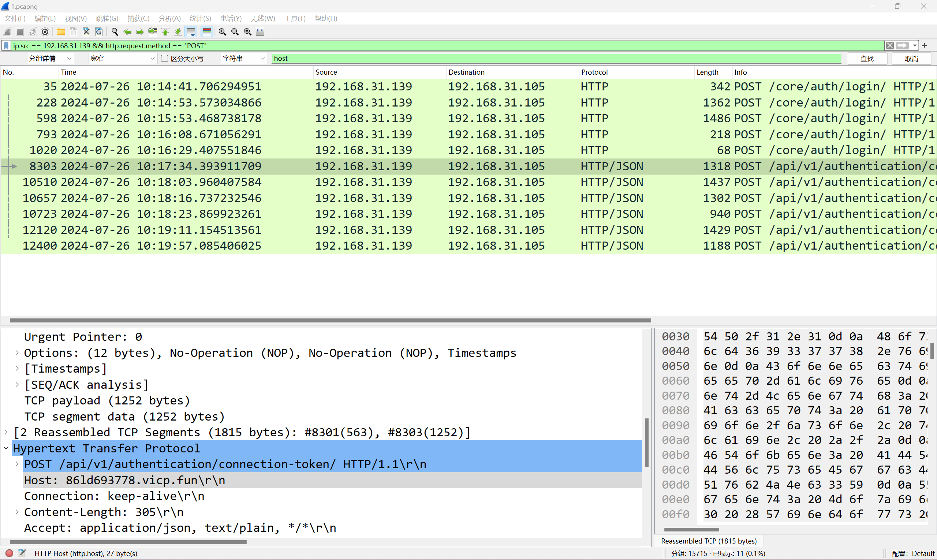Enable the 区分大小写 case sensitive checkbox

click(x=165, y=59)
